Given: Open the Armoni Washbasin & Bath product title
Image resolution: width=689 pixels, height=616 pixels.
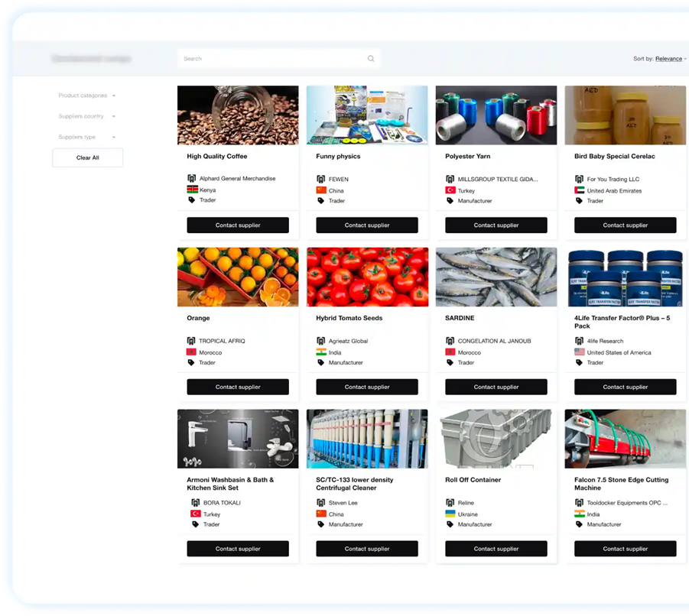Looking at the screenshot, I should (x=230, y=484).
